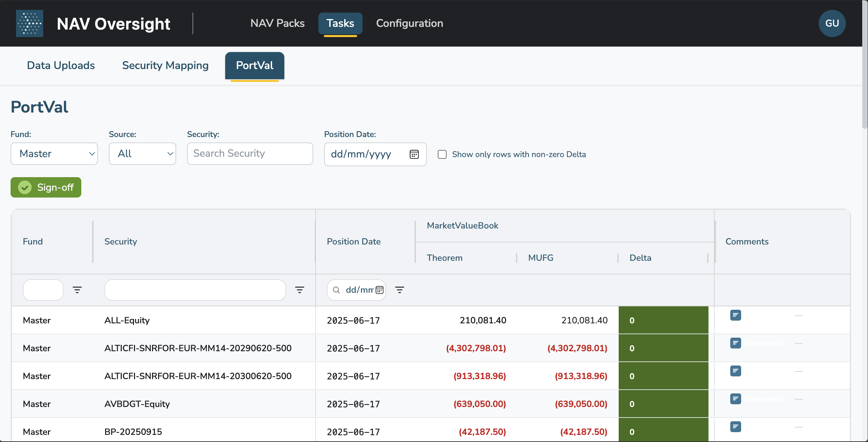This screenshot has height=442, width=868.
Task: Click the green Delta cell for ALL-Equity
Action: [x=663, y=320]
